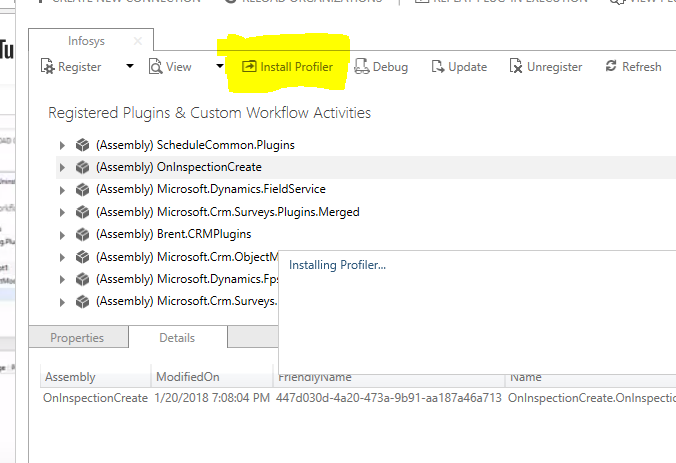Click the View toolbar icon
Screen dimensions: 676x463
[155, 67]
